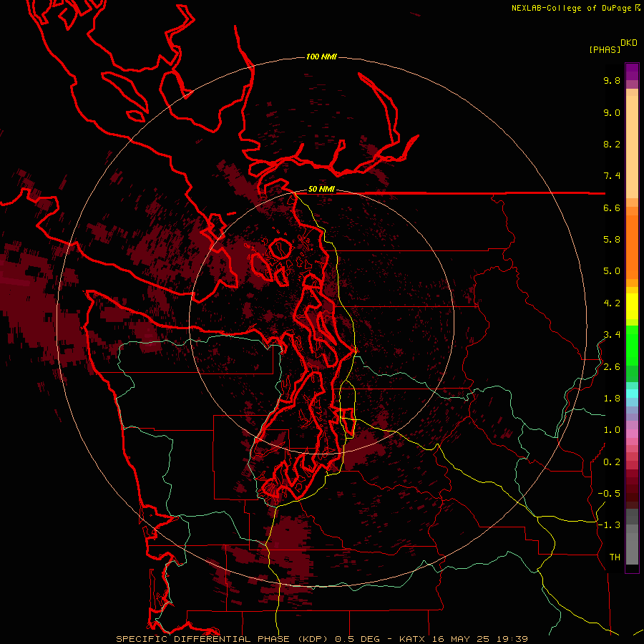Click the 5.0 value on the legend
This screenshot has width=644, height=644.
click(x=612, y=271)
